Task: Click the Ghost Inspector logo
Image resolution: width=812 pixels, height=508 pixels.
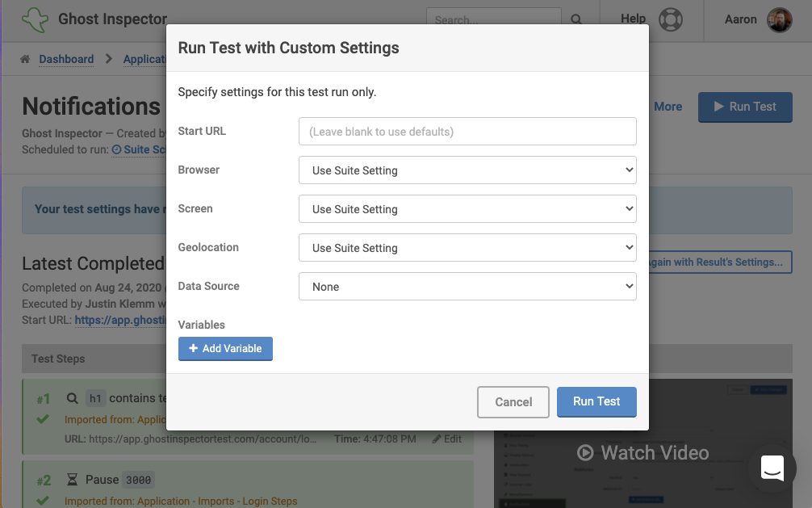Action: (35, 19)
